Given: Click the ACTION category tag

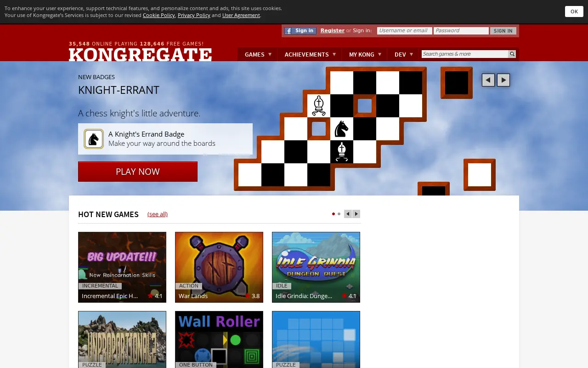Looking at the screenshot, I should click(x=189, y=286).
